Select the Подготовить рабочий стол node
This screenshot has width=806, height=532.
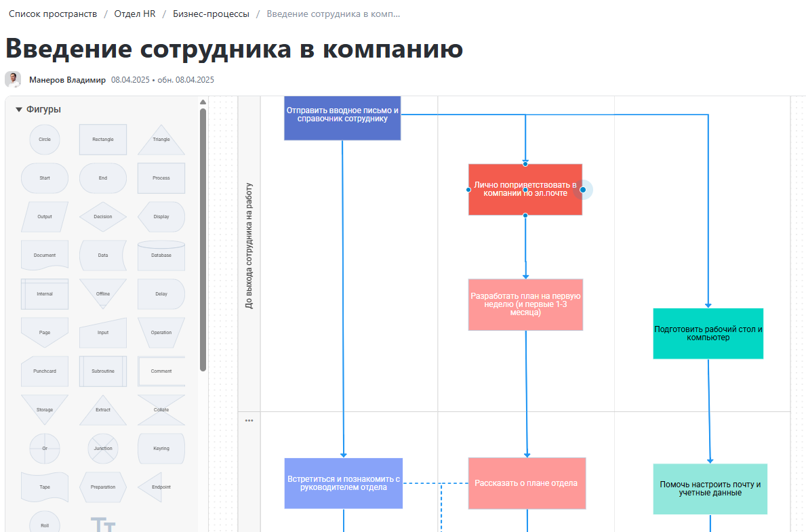pyautogui.click(x=708, y=333)
